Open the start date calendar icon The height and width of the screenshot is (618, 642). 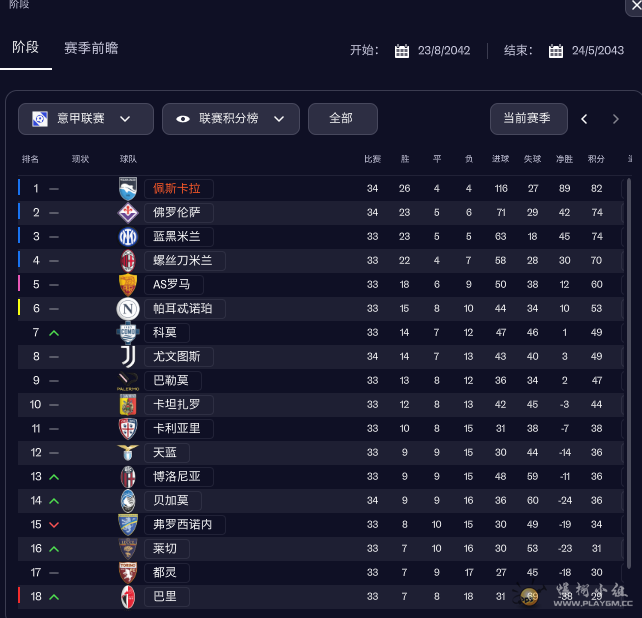pos(402,51)
